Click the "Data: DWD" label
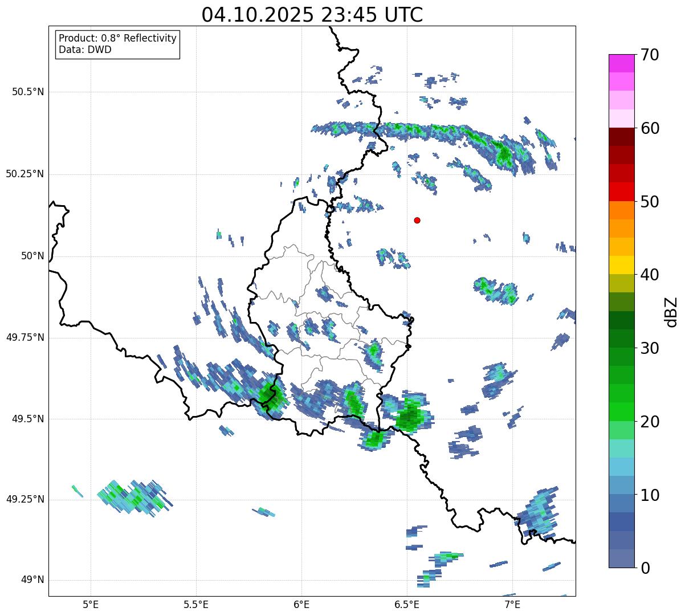 point(85,50)
